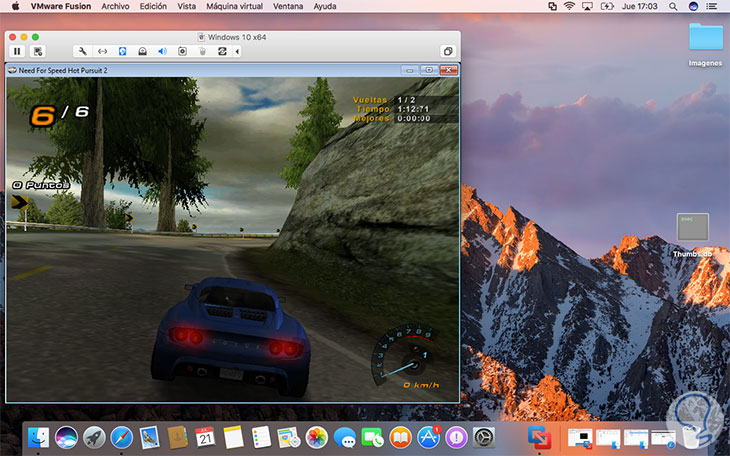Open Notification Center
This screenshot has height=456, width=730.
coord(711,6)
